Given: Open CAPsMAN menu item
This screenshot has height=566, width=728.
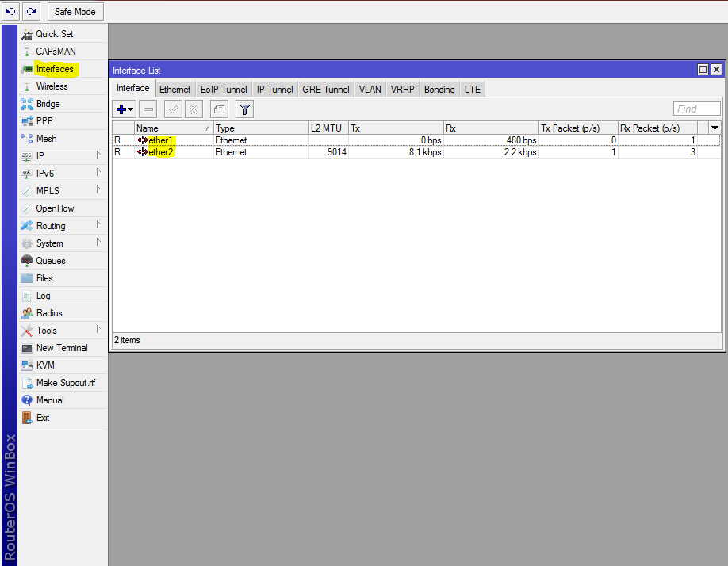Looking at the screenshot, I should pyautogui.click(x=63, y=52).
